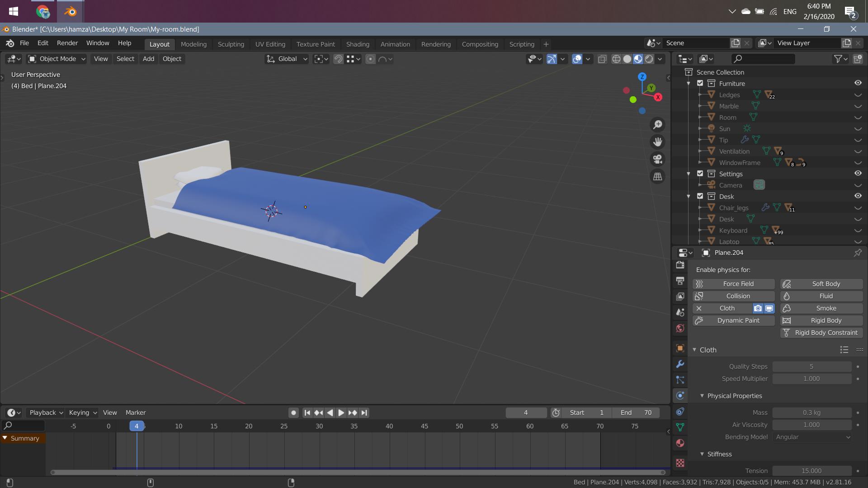This screenshot has width=868, height=488.
Task: Uncheck the Furniture collection checkbox
Action: (x=700, y=83)
